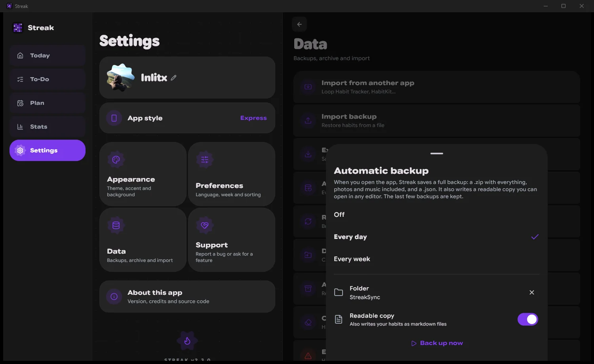Viewport: 594px width, 364px height.
Task: Open About this app row
Action: point(187,297)
